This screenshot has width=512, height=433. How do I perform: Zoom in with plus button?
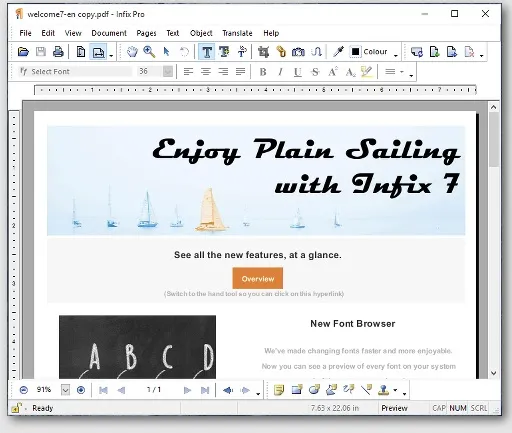click(81, 390)
